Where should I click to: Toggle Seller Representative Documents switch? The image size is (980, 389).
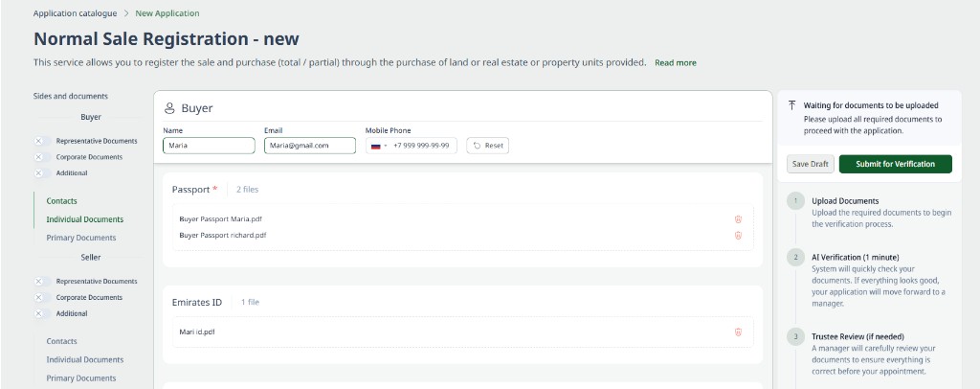[x=42, y=282]
